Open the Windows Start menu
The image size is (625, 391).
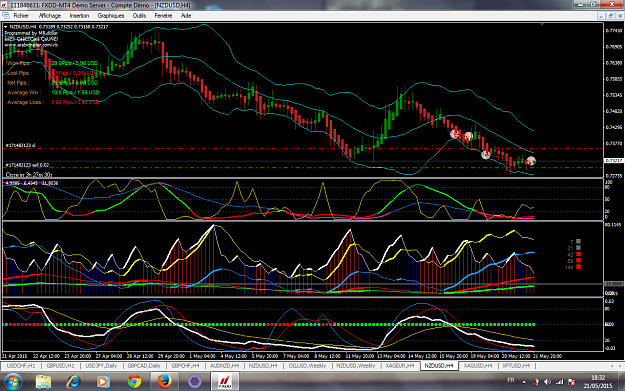click(x=13, y=381)
